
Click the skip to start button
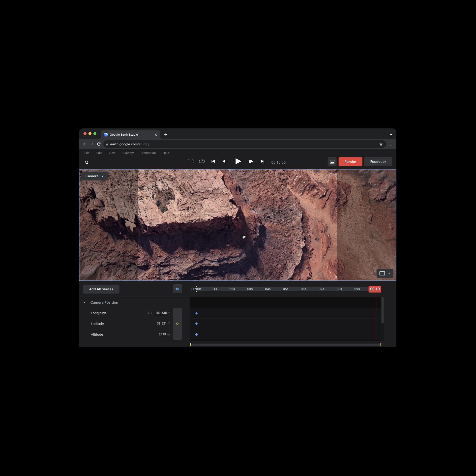213,161
